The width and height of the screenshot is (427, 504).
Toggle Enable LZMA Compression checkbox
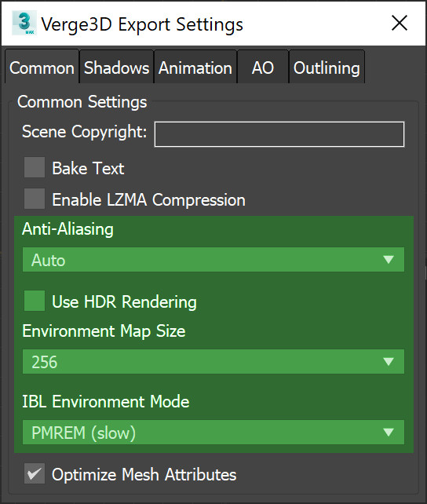(35, 199)
